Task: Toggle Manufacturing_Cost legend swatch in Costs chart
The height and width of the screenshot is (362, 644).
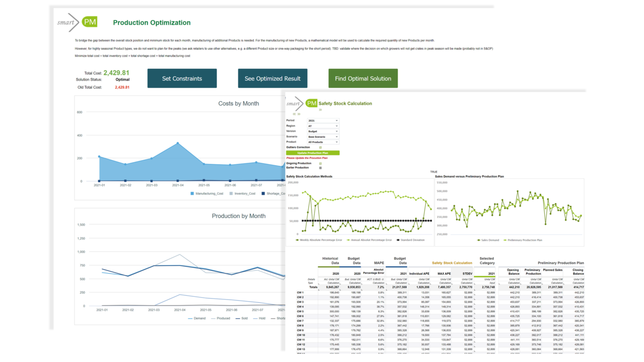Action: (x=192, y=193)
